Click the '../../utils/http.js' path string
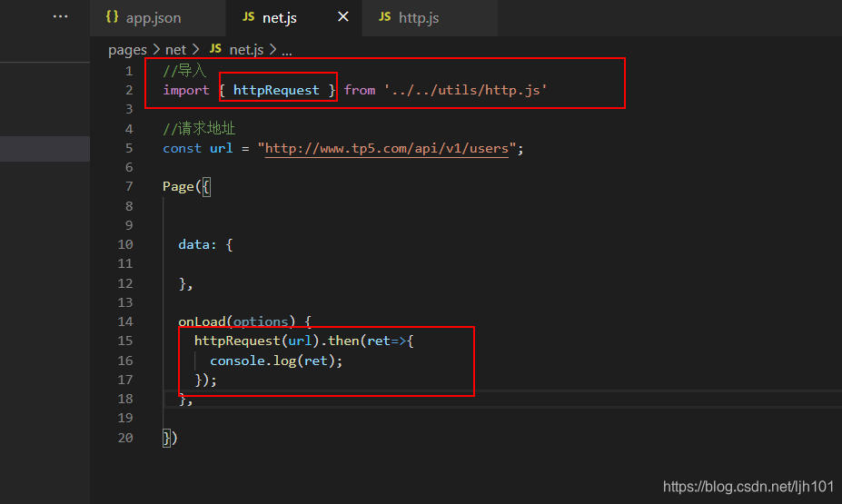842x504 pixels. [x=466, y=90]
